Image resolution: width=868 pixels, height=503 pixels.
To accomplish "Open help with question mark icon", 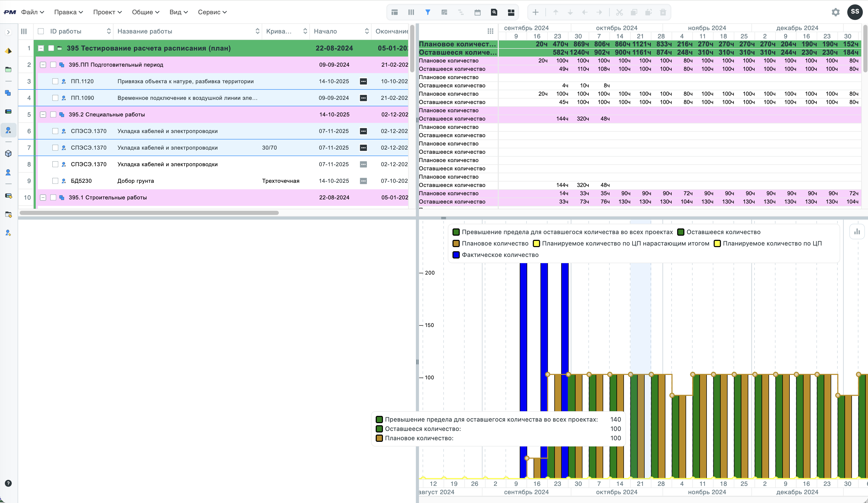I will coord(8,483).
